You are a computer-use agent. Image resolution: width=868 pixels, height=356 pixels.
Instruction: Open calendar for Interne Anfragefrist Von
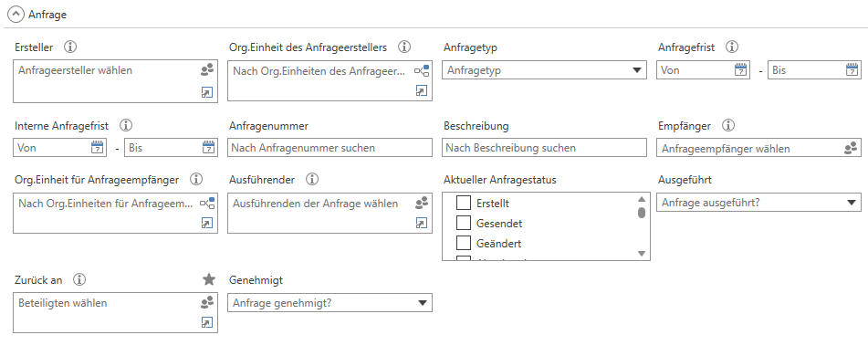tap(97, 147)
